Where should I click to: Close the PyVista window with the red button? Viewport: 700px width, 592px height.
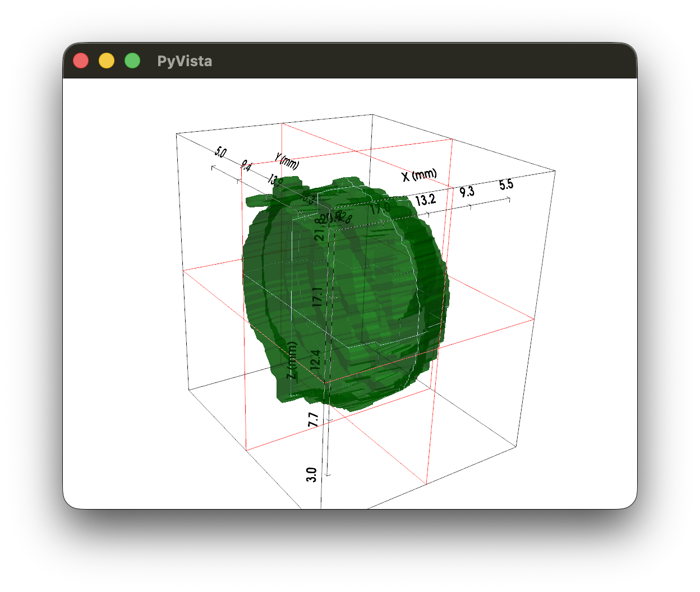click(81, 61)
